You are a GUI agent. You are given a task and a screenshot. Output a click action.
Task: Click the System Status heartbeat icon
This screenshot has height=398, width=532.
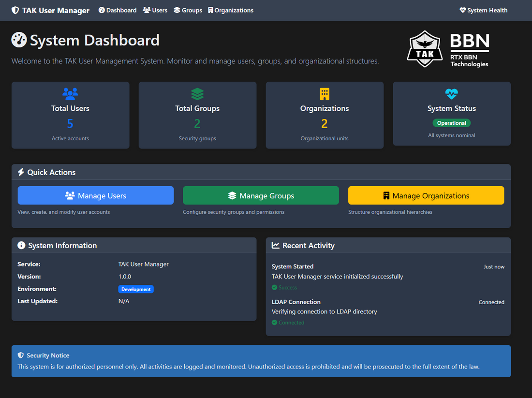tap(451, 94)
